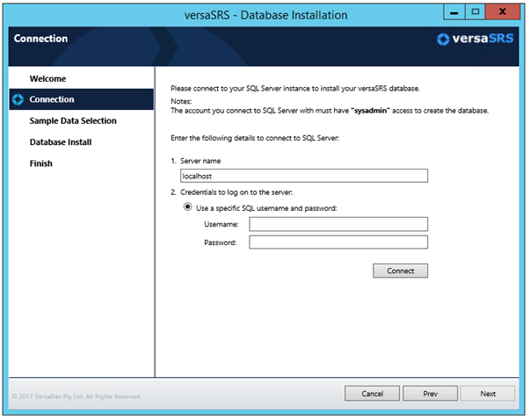Focus the Server name input field
This screenshot has width=529, height=420.
pos(304,176)
